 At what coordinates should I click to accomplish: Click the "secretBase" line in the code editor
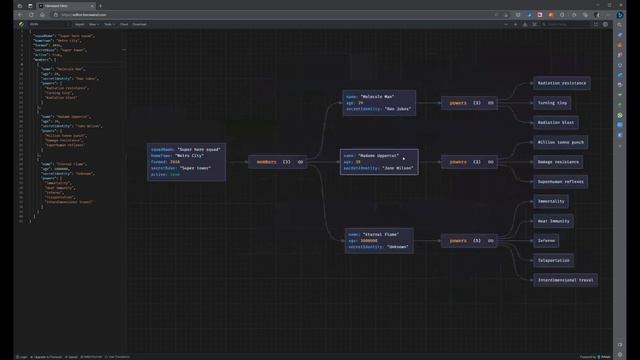[x=60, y=50]
